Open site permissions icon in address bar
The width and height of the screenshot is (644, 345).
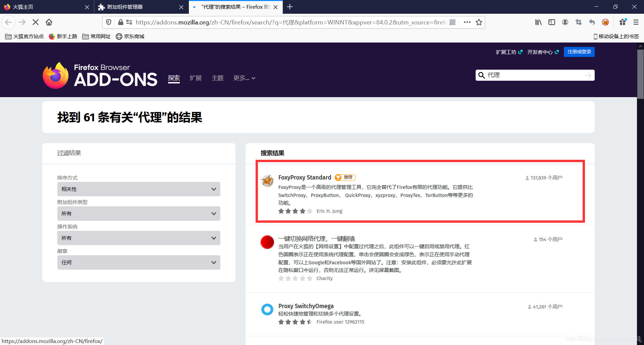click(129, 22)
